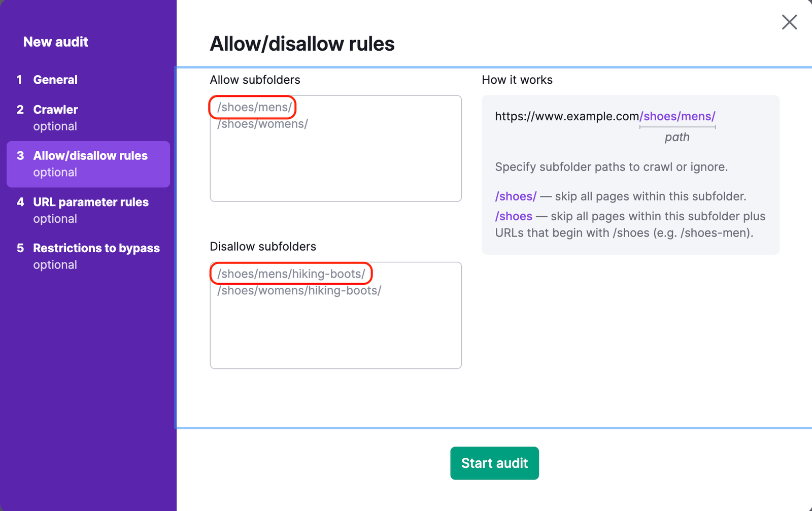Click the Allow/disallow rules title

pyautogui.click(x=302, y=44)
